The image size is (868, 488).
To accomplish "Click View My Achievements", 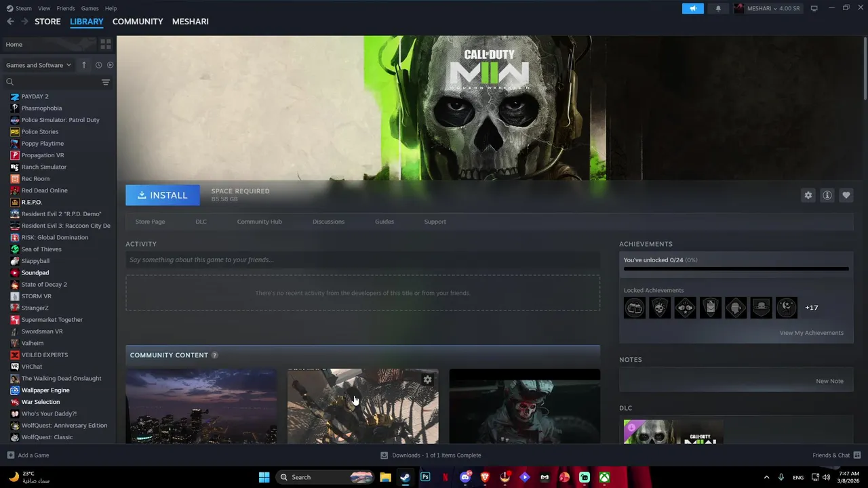I will click(811, 333).
